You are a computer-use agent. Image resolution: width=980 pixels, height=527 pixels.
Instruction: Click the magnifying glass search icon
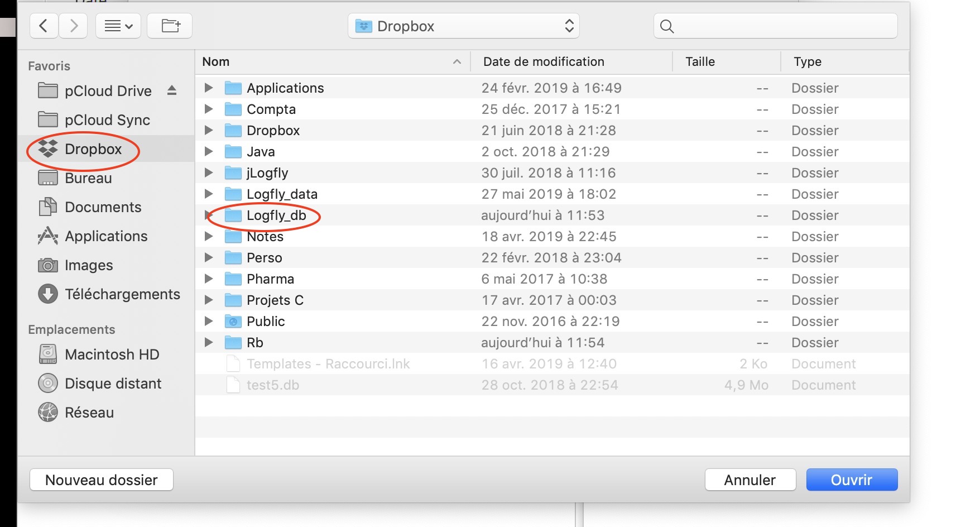click(x=667, y=26)
